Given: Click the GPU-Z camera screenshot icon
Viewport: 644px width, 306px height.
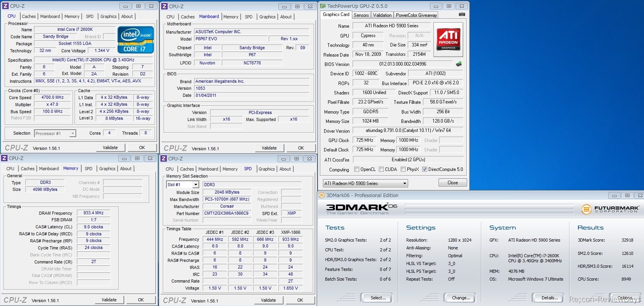Looking at the screenshot, I should (x=462, y=14).
